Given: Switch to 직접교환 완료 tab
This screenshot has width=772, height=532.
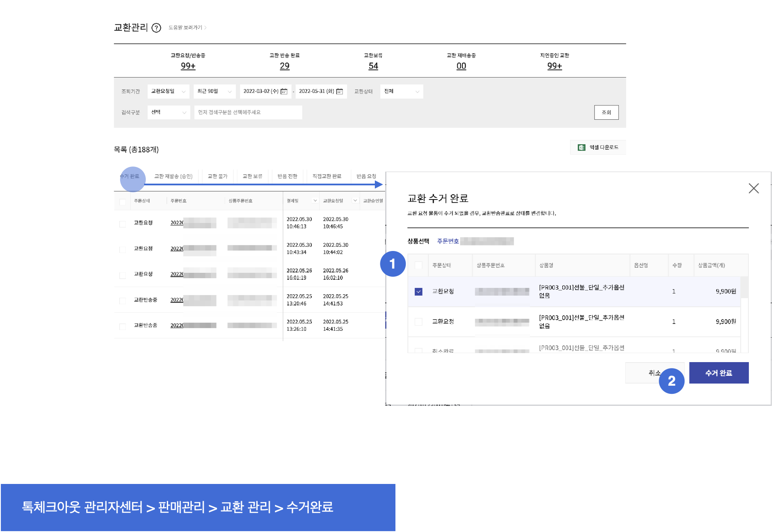Looking at the screenshot, I should pos(327,176).
